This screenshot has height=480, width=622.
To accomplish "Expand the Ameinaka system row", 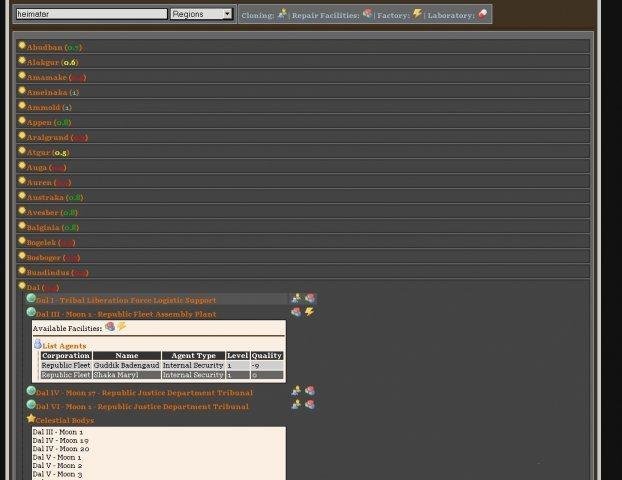I will pos(303,92).
